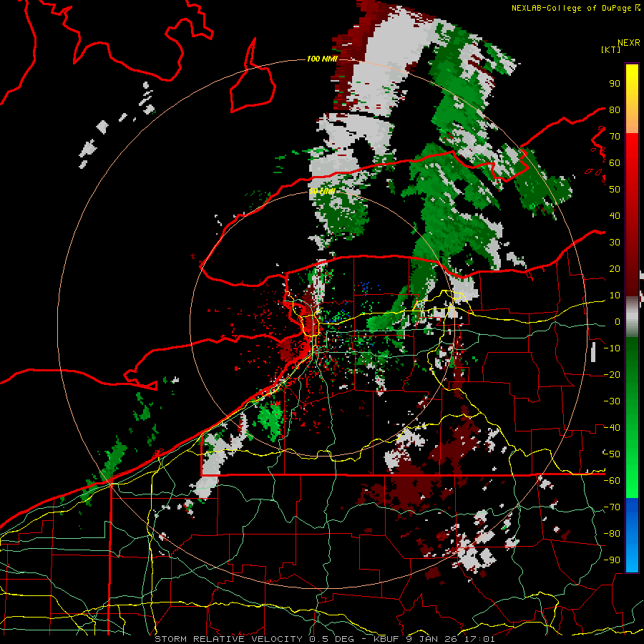This screenshot has width=644, height=644.
Task: Select the -20 value on velocity scale
Action: pos(612,374)
